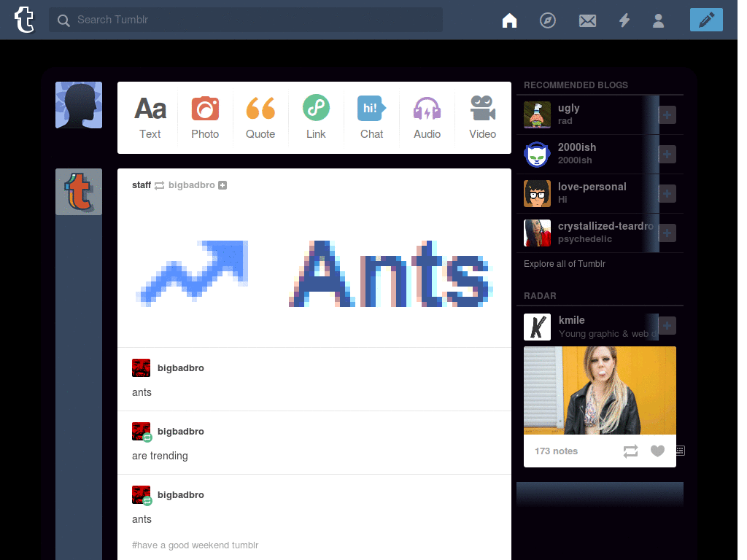Open the staff blog name link
Screen dimensions: 747x560
click(x=142, y=184)
